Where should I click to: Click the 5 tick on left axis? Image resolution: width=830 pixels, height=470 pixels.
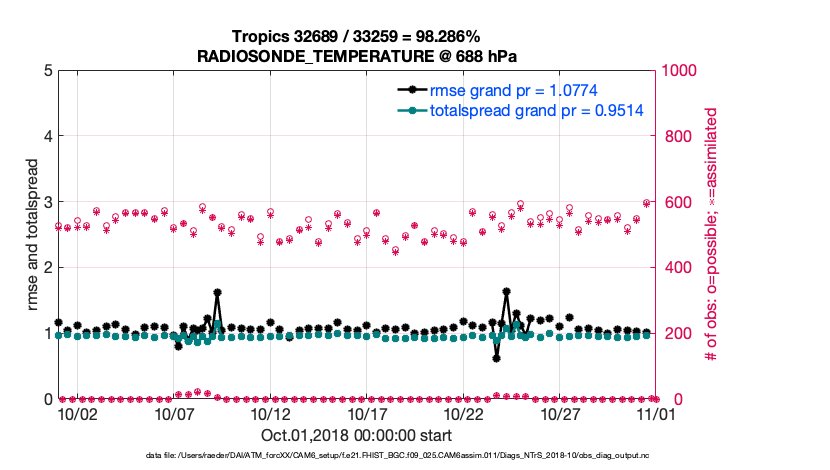pyautogui.click(x=46, y=71)
